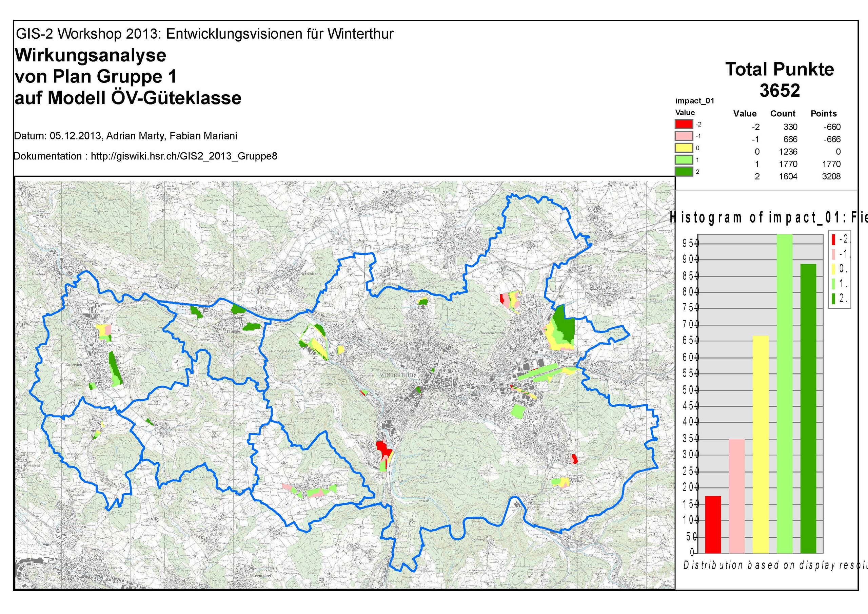
Task: Select the red histogram bar
Action: tap(713, 524)
